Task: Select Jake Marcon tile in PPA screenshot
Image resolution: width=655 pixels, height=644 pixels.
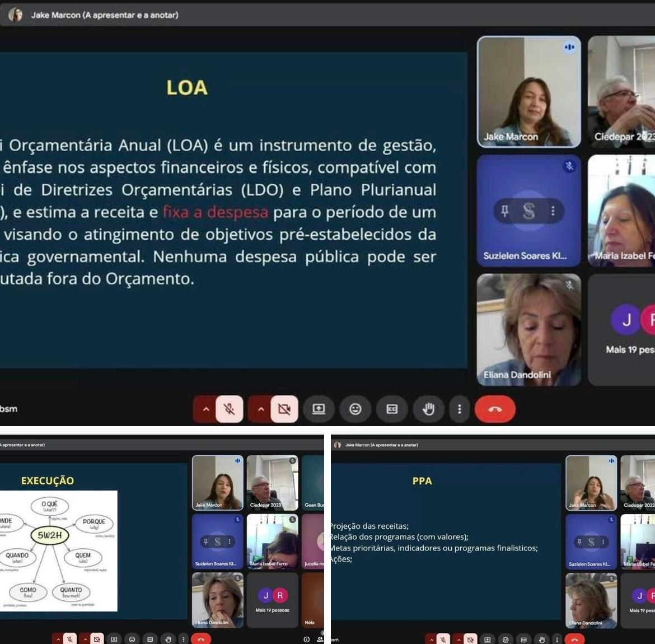Action: 591,483
